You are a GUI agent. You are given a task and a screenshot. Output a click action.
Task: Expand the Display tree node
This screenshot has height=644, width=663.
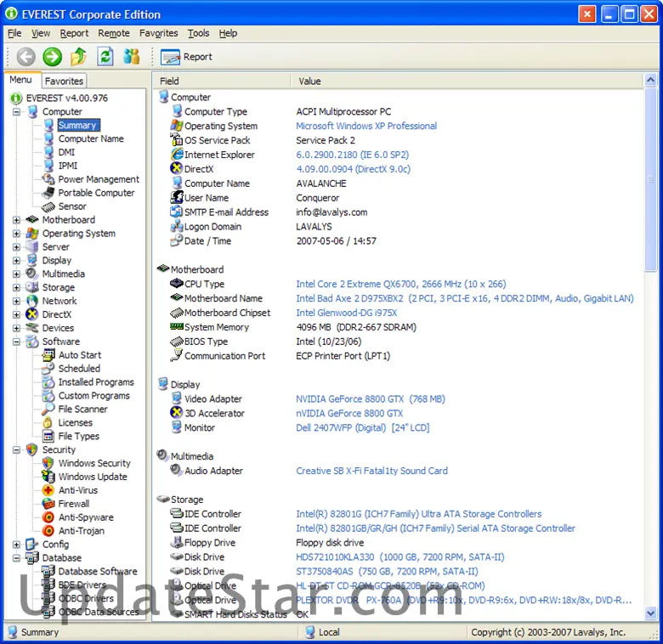coord(16,261)
